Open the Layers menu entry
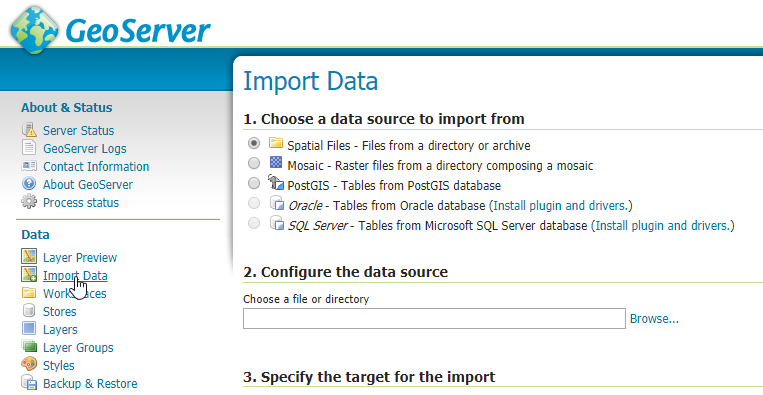Viewport: 763px width, 395px height. pos(60,330)
